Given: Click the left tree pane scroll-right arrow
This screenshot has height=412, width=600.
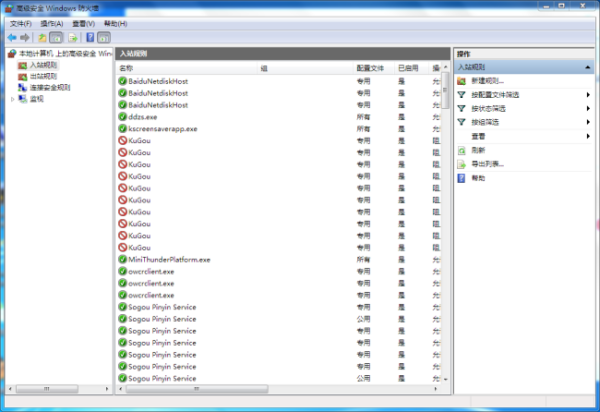Looking at the screenshot, I should pos(107,389).
